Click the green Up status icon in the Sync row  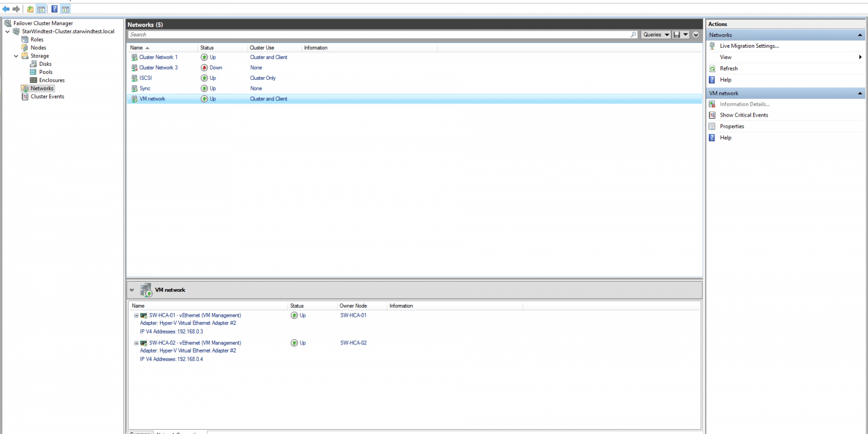pos(205,88)
